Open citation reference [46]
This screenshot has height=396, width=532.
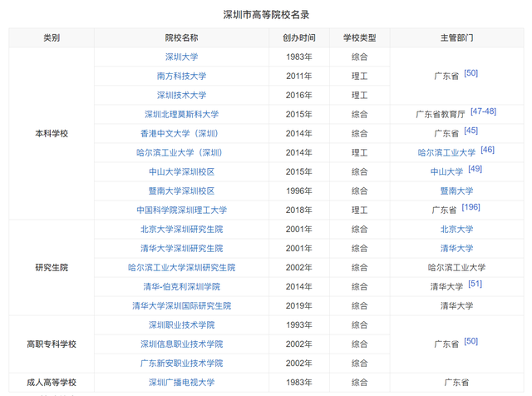(x=488, y=150)
